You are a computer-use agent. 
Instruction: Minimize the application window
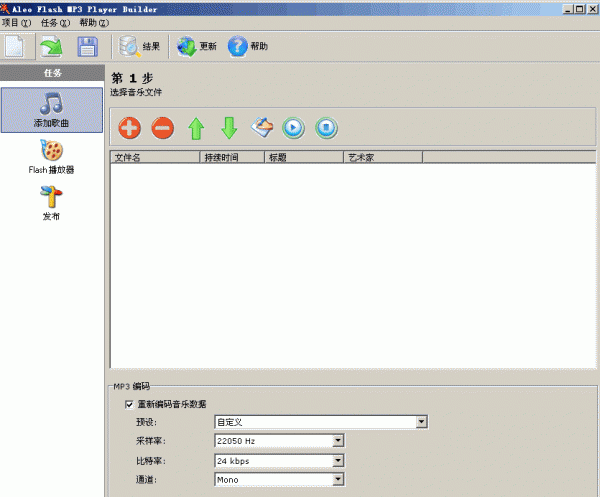(568, 9)
